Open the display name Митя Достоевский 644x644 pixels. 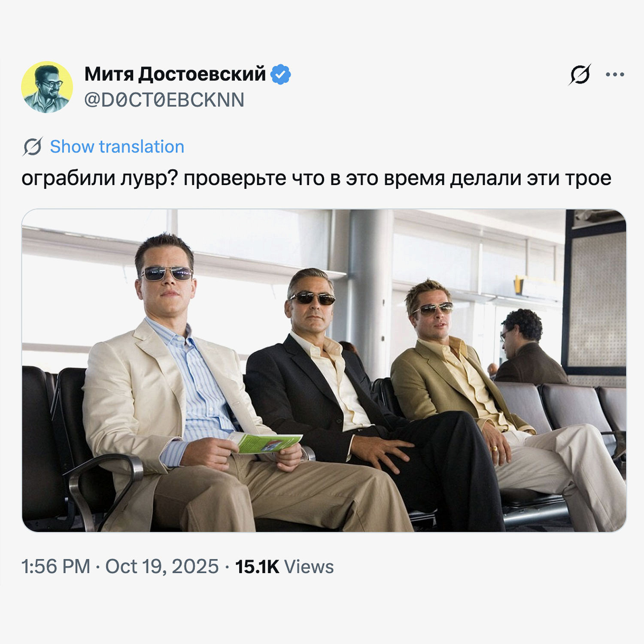point(175,74)
